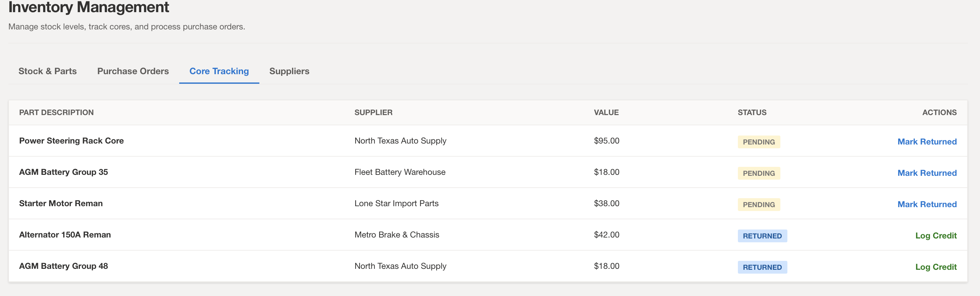Switch to the Stock & Parts tab
980x296 pixels.
[48, 71]
